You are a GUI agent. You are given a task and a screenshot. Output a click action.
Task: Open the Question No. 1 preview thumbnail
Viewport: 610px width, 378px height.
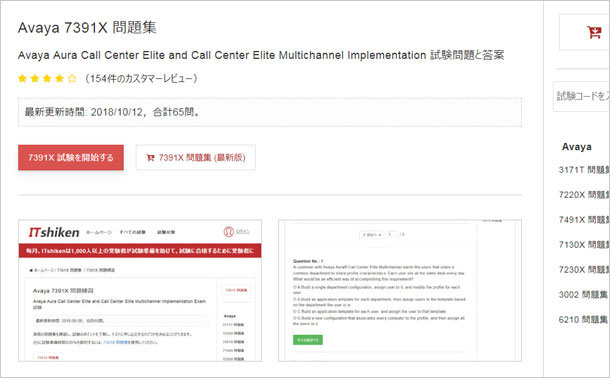pyautogui.click(x=400, y=290)
